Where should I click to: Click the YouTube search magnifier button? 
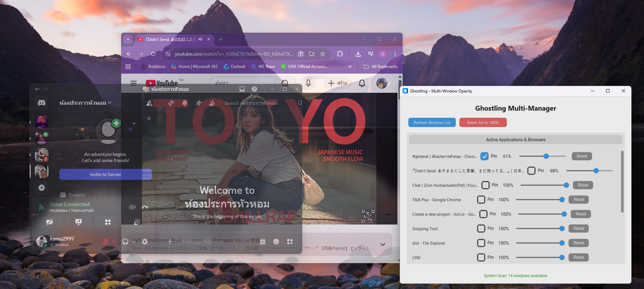tap(285, 83)
